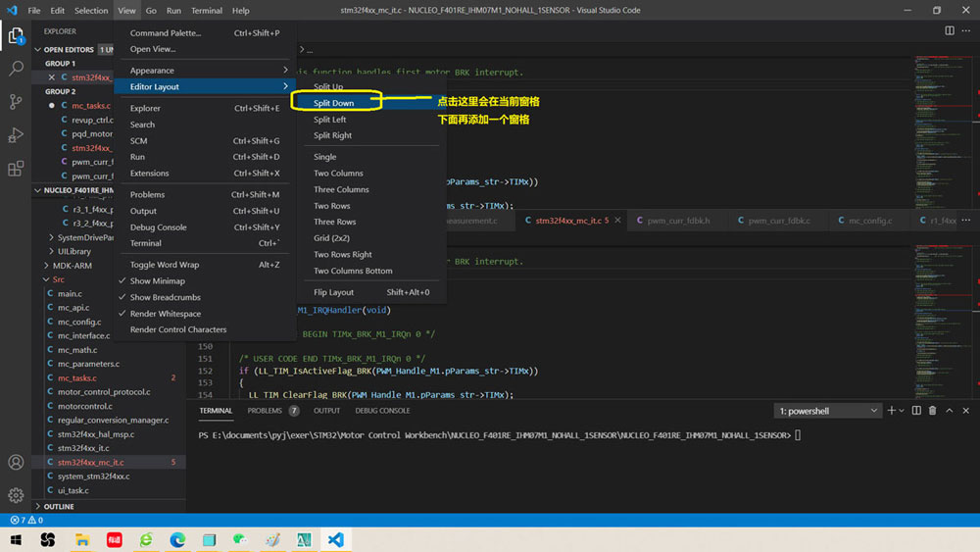This screenshot has width=980, height=552.
Task: Open the Selection menu
Action: (x=91, y=10)
